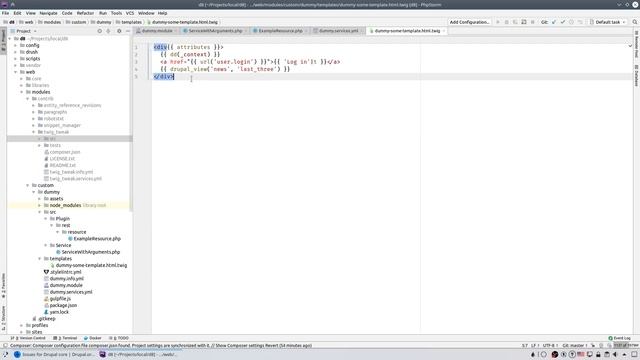The width and height of the screenshot is (640, 360).
Task: Collapse the templates folder
Action: 40,259
